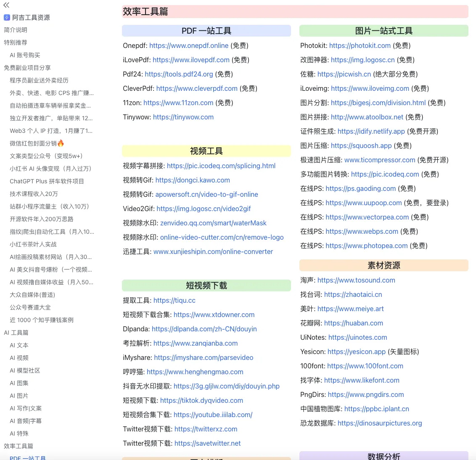The width and height of the screenshot is (476, 460).
Task: Visit zenvideo.qq.com waterMask link
Action: pyautogui.click(x=214, y=223)
